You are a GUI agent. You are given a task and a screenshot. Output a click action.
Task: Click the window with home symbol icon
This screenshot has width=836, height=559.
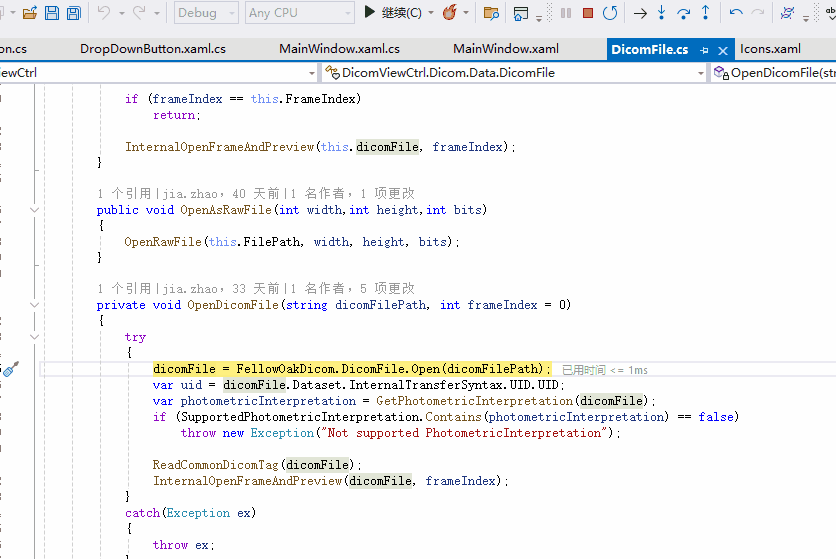(520, 13)
